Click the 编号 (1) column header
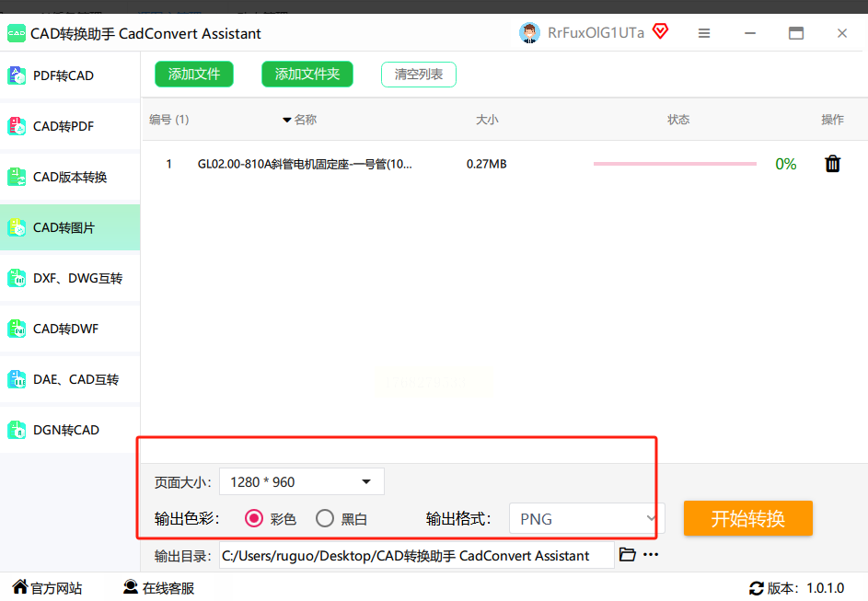 tap(168, 120)
